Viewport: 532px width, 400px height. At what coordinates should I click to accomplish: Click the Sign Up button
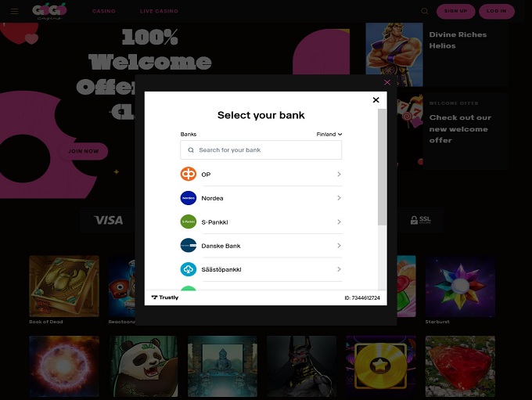point(455,11)
